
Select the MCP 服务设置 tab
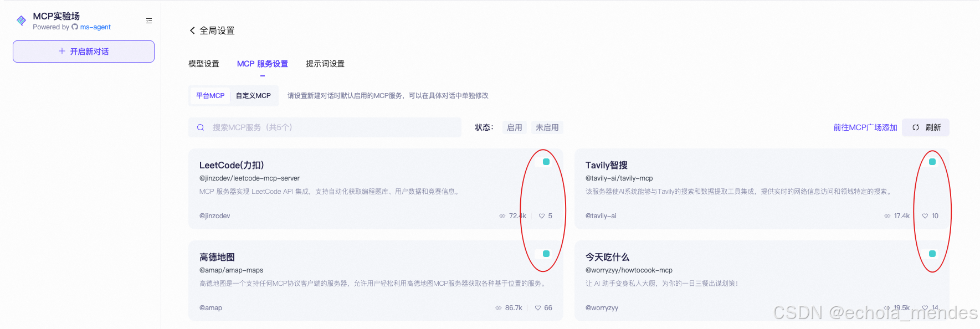coord(263,64)
